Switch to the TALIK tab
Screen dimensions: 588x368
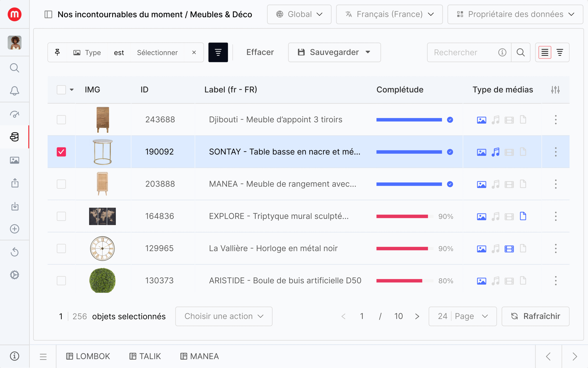pyautogui.click(x=145, y=356)
